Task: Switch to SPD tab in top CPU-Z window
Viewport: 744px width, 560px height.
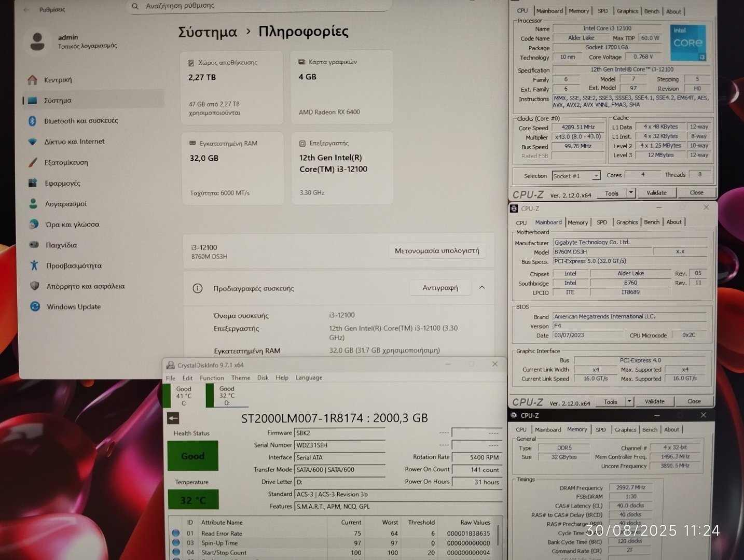Action: click(602, 11)
